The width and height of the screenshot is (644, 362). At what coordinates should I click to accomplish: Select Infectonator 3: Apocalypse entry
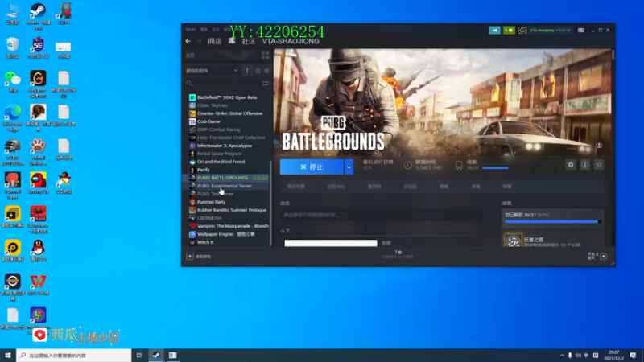pyautogui.click(x=225, y=146)
